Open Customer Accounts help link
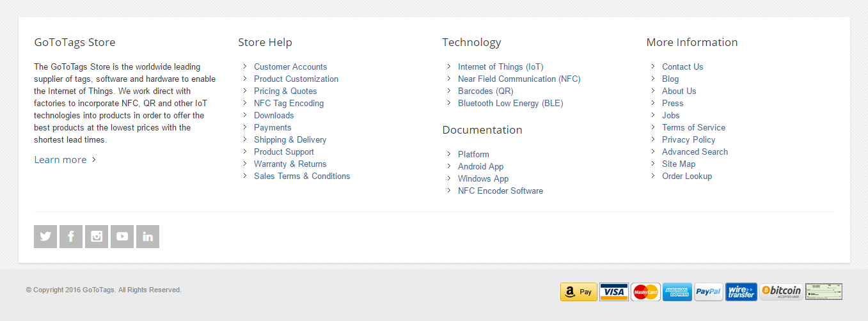Image resolution: width=868 pixels, height=321 pixels. click(x=290, y=67)
